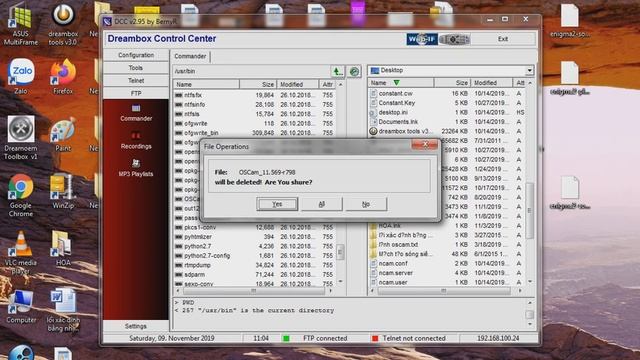640x360 pixels.
Task: Close the File Operations dialog
Action: 425,144
